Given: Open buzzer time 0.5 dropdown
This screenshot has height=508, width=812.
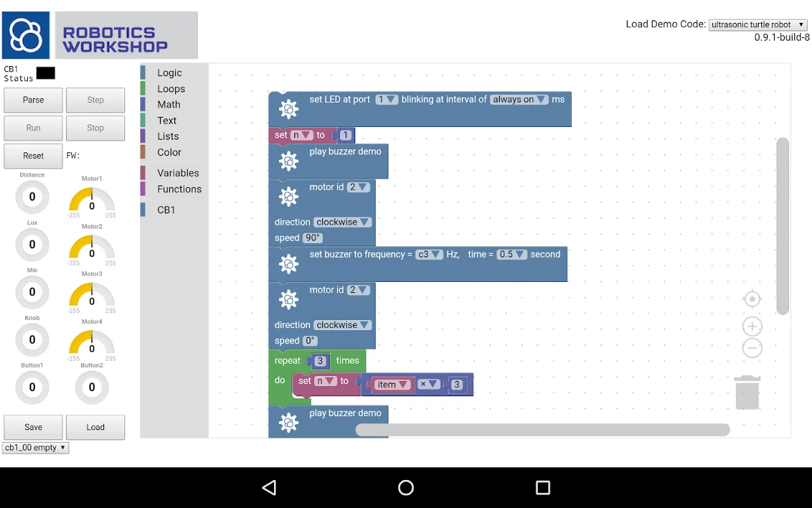Looking at the screenshot, I should [512, 255].
